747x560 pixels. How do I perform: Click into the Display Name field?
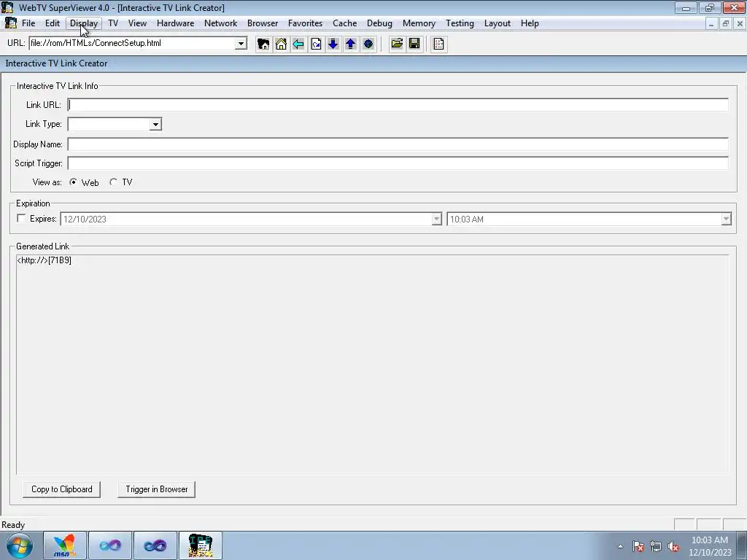tap(398, 144)
